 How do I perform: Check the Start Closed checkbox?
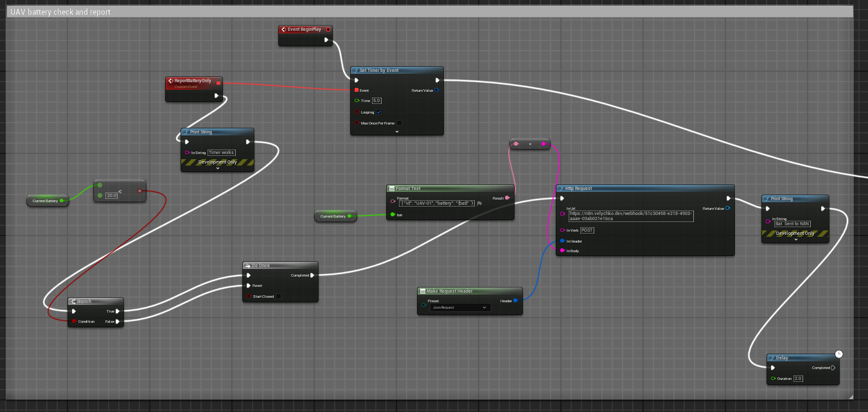click(x=278, y=296)
